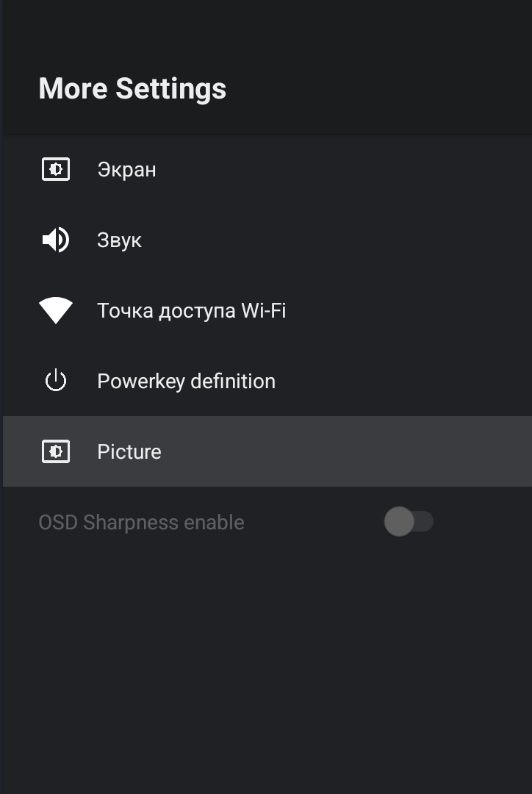Toggle the OSD Sharpness enable switch

(409, 522)
